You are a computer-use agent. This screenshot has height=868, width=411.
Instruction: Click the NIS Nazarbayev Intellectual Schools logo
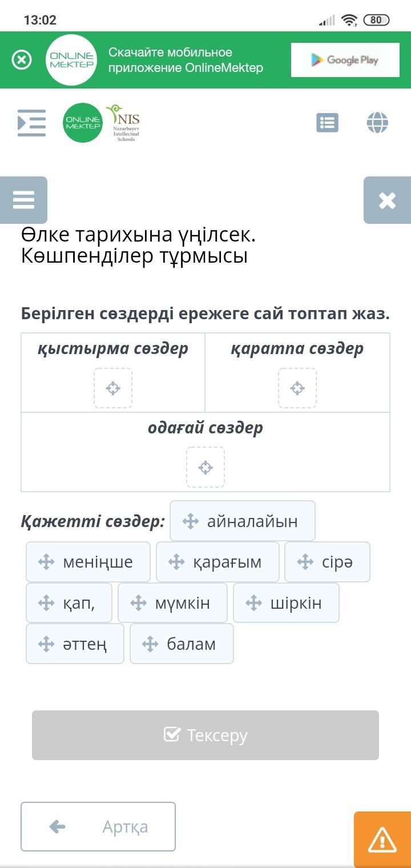(124, 123)
